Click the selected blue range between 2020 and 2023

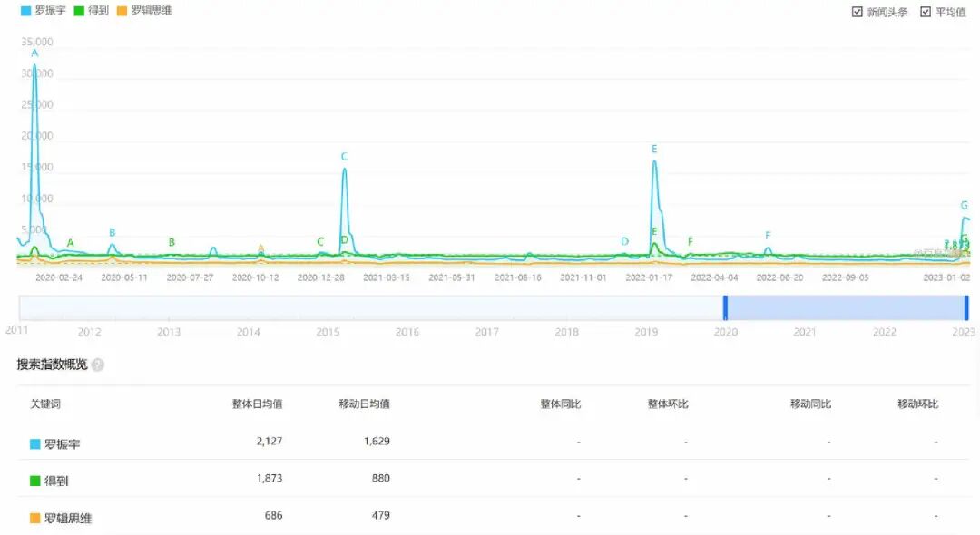coord(846,307)
